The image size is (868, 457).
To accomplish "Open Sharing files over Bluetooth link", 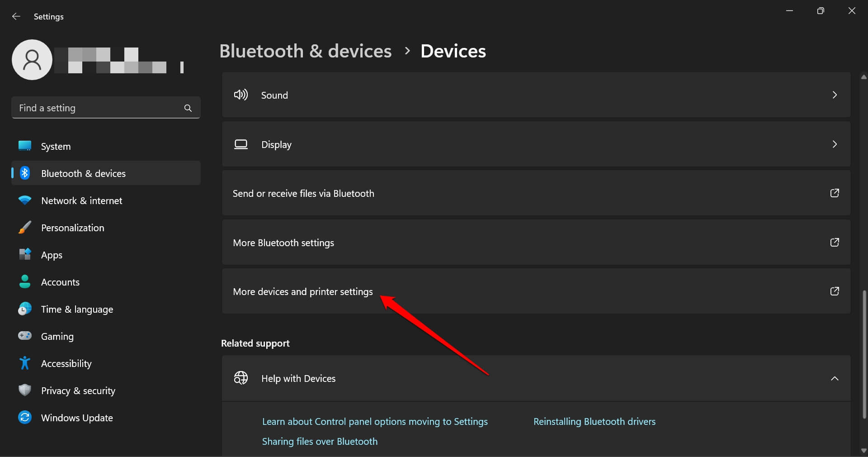I will pos(320,441).
